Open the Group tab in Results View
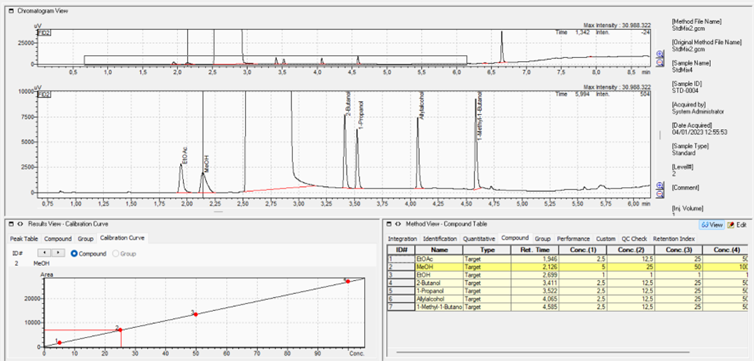The width and height of the screenshot is (754, 361). point(86,238)
